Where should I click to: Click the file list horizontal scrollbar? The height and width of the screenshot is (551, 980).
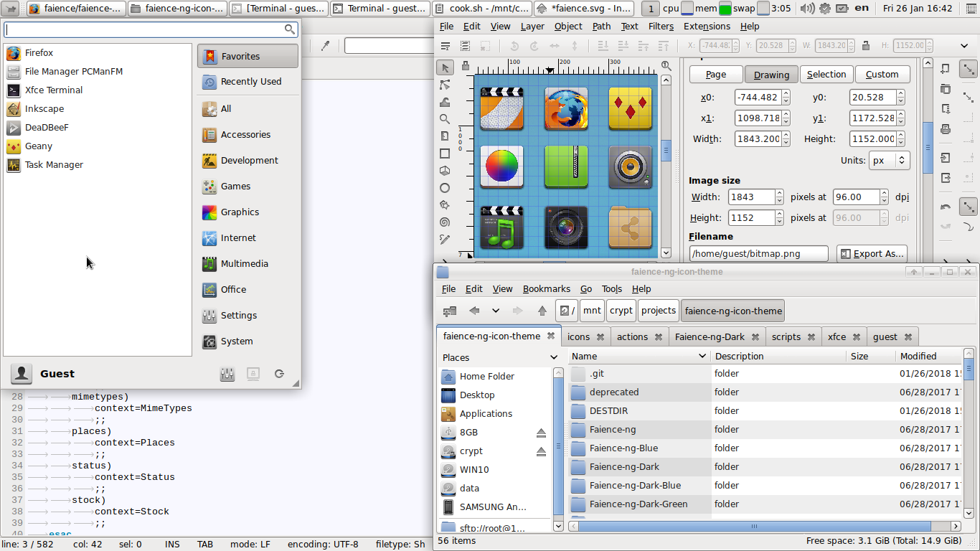pyautogui.click(x=755, y=527)
